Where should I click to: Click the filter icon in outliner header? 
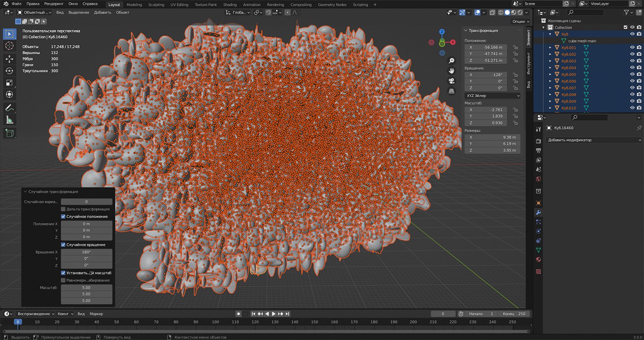click(x=626, y=13)
